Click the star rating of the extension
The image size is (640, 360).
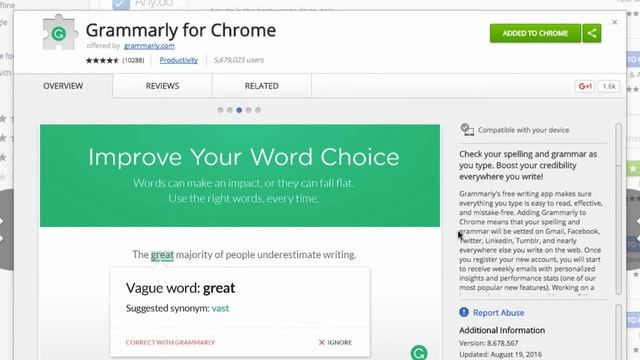click(x=102, y=60)
